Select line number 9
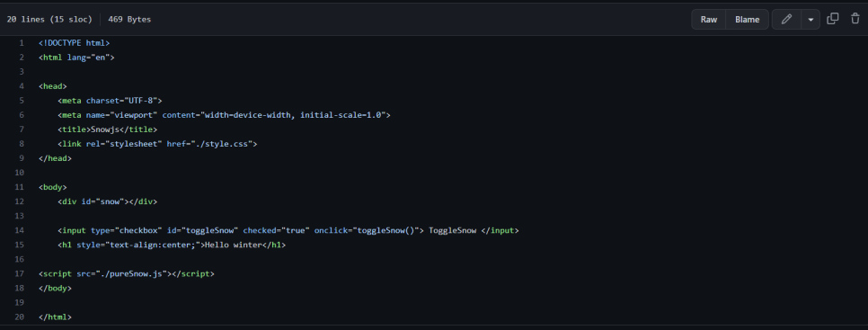The width and height of the screenshot is (868, 330). coord(21,157)
